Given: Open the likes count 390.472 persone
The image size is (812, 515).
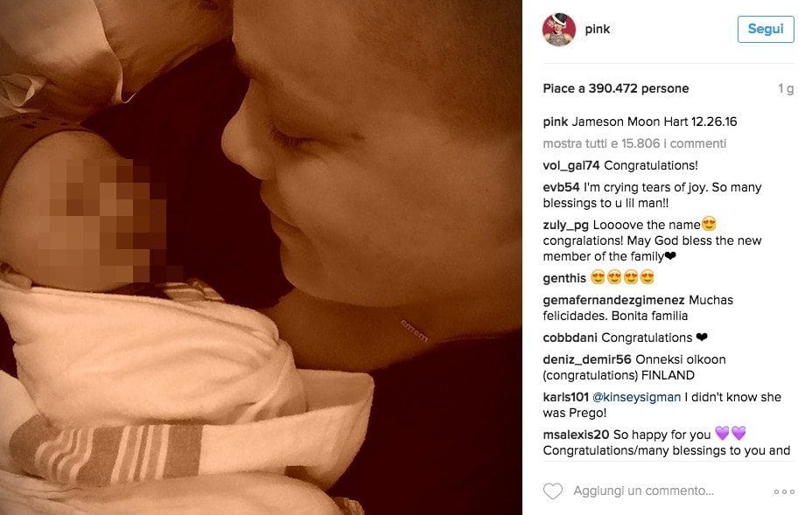Looking at the screenshot, I should (639, 88).
